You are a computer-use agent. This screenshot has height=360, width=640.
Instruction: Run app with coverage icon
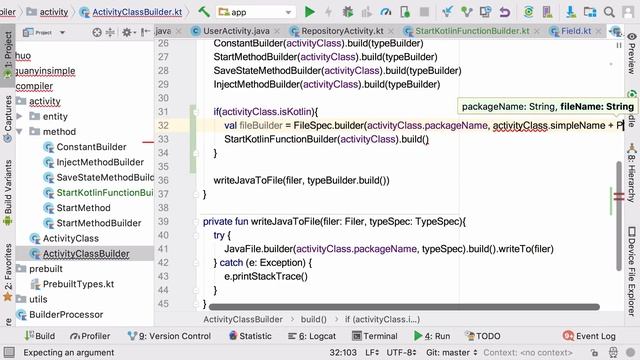click(367, 12)
